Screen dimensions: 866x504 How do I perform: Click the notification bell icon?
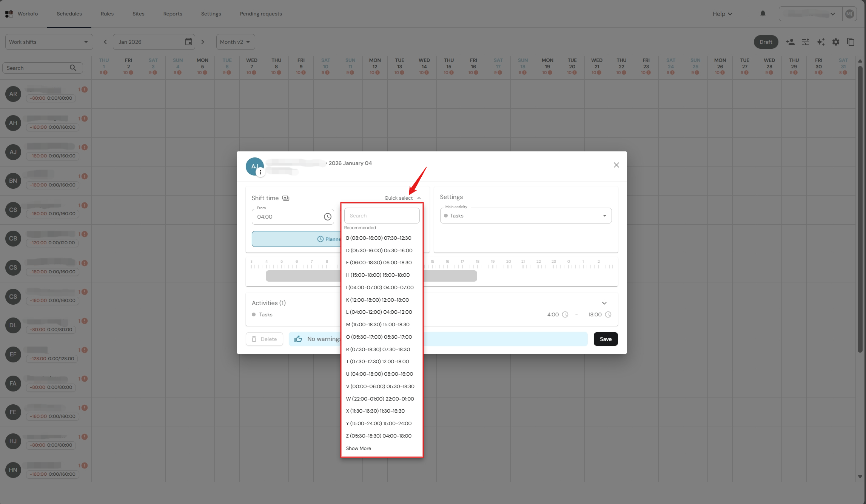[x=763, y=14]
